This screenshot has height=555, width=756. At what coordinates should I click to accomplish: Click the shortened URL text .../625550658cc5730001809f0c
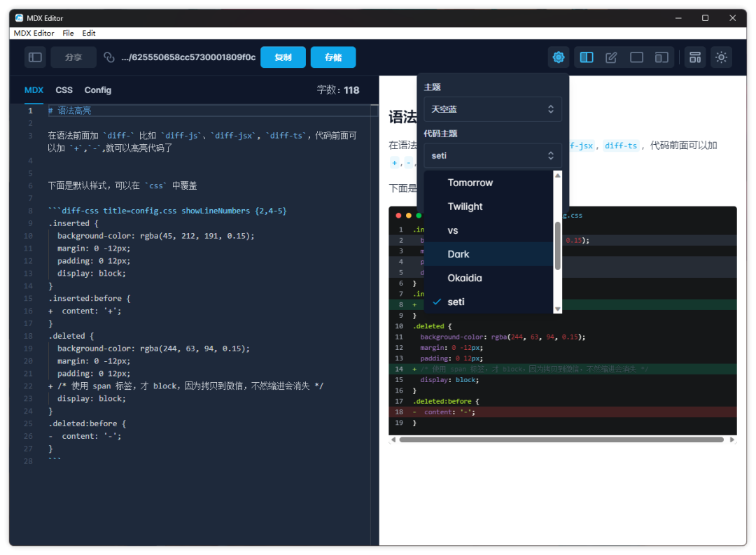188,57
